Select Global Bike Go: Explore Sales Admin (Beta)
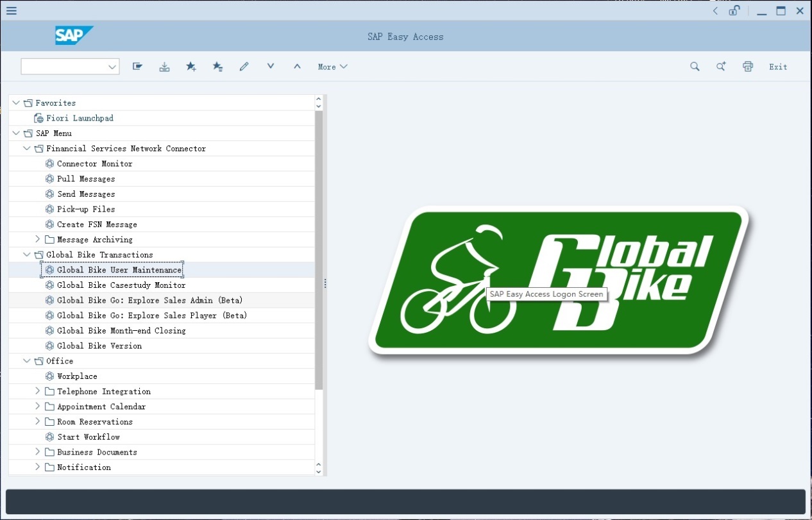The width and height of the screenshot is (812, 520). click(x=150, y=300)
